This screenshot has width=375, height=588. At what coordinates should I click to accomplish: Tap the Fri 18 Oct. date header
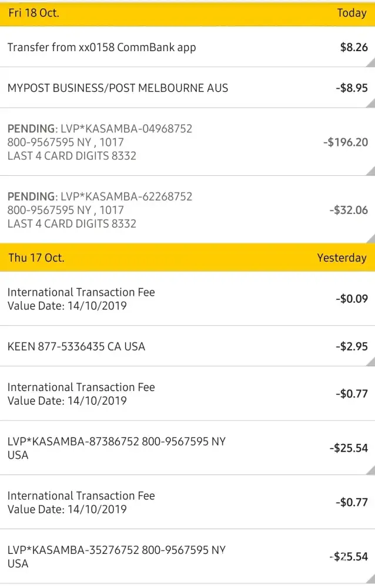(34, 13)
